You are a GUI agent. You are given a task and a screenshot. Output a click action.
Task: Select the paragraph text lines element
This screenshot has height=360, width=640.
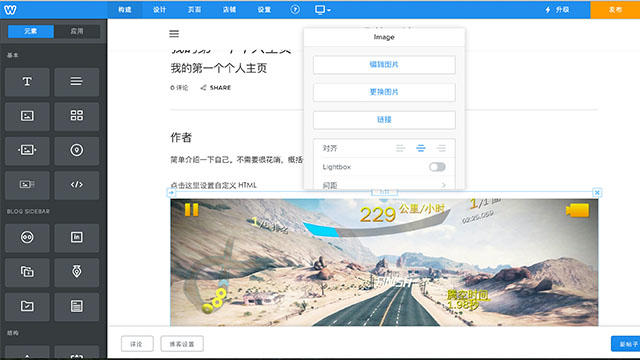click(76, 82)
